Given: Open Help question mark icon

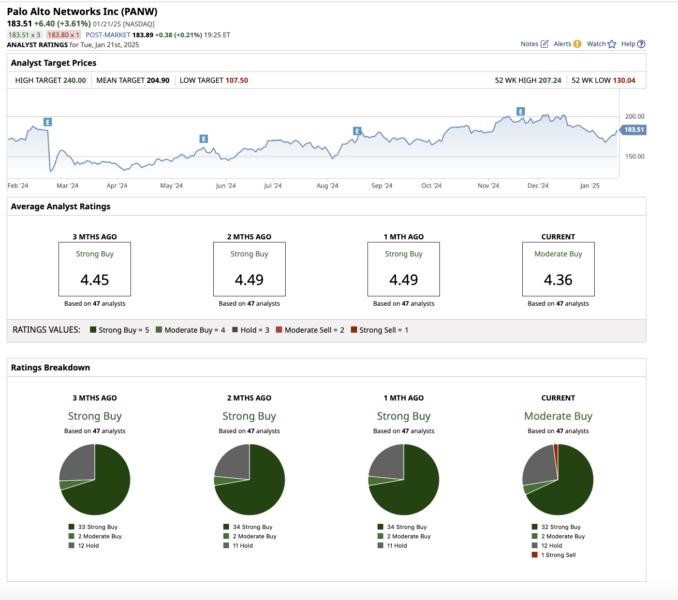Looking at the screenshot, I should [641, 44].
